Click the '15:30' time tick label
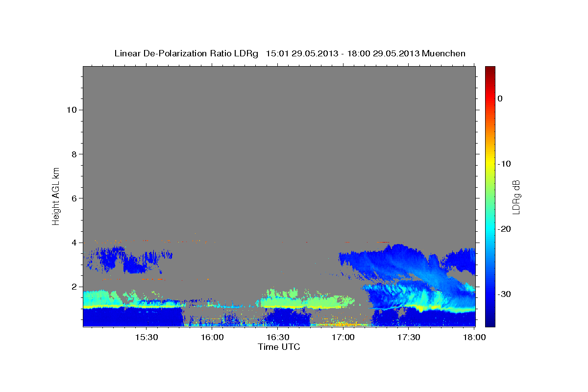This screenshot has width=588, height=392. point(146,338)
